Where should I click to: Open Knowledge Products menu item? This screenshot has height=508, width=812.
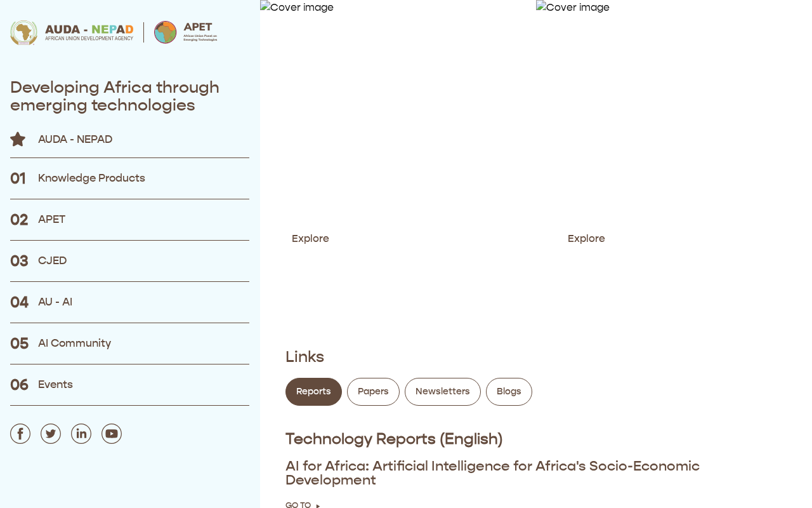click(x=91, y=178)
